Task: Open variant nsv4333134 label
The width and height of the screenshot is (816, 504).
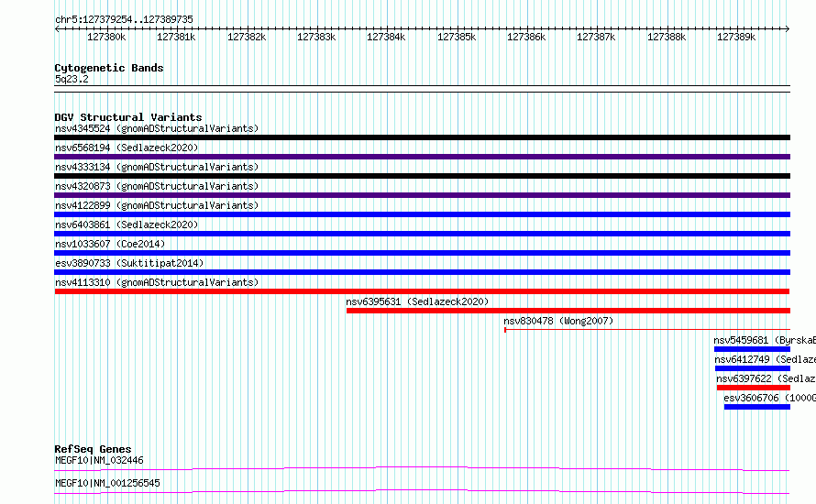Action: (x=157, y=167)
